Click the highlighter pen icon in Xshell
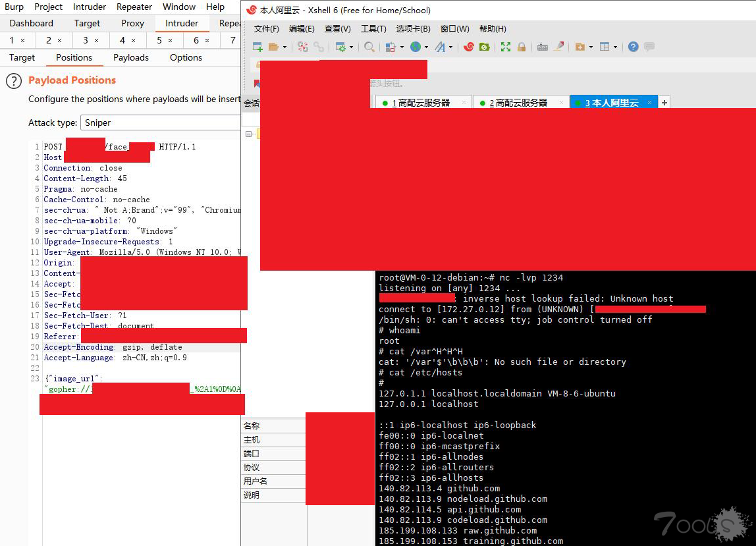 click(559, 47)
